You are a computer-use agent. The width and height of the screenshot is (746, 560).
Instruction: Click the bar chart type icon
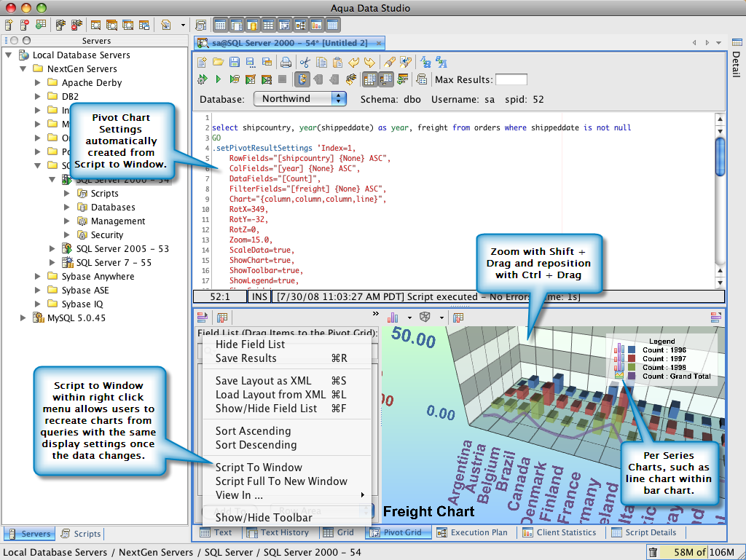pyautogui.click(x=393, y=318)
